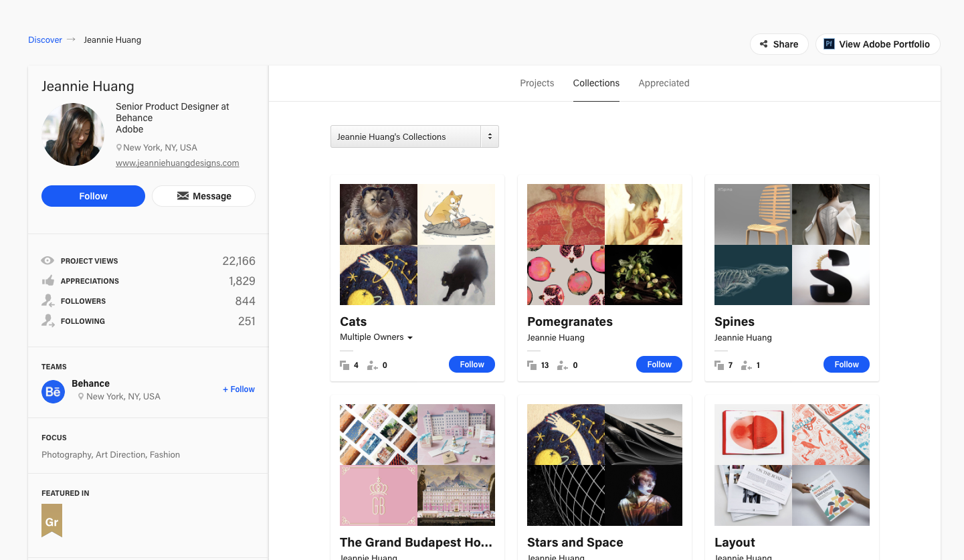Click the Gr featured ribbon badge
Screen dimensions: 964x560
52,521
